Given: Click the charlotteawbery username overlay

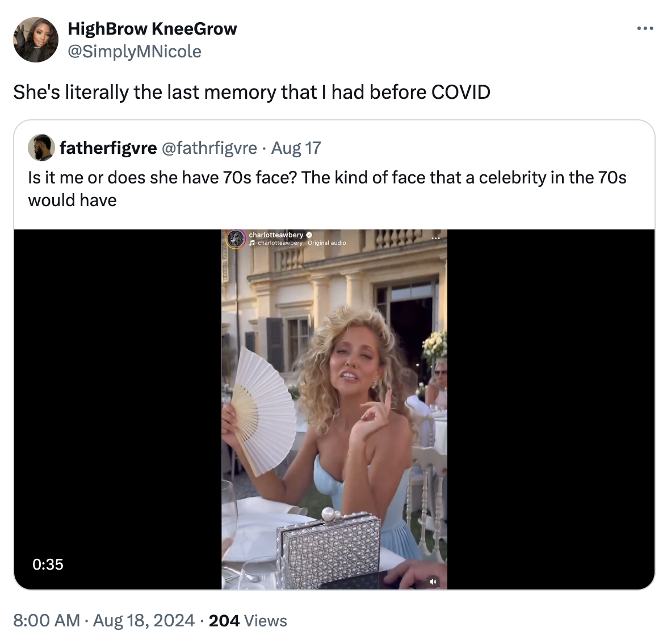Looking at the screenshot, I should coord(276,234).
